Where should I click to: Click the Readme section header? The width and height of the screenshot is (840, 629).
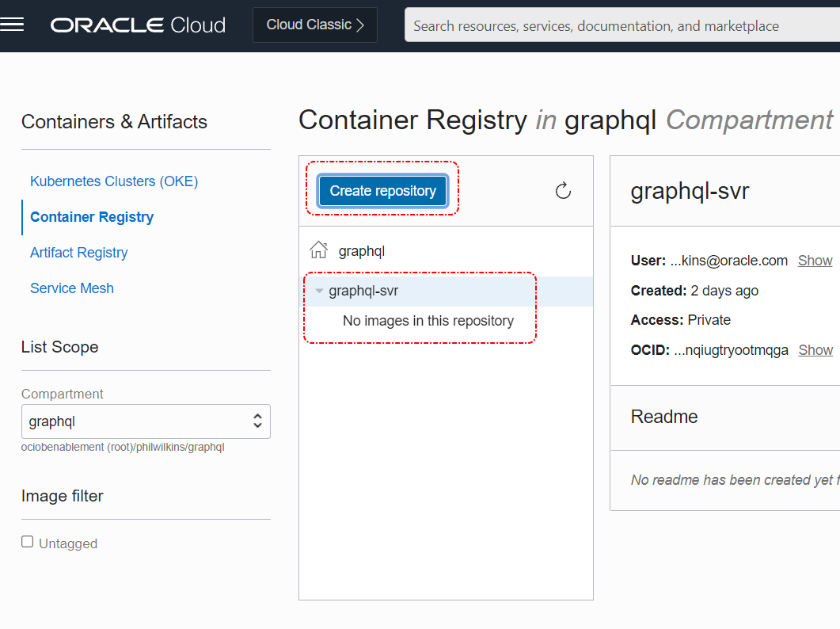[664, 417]
